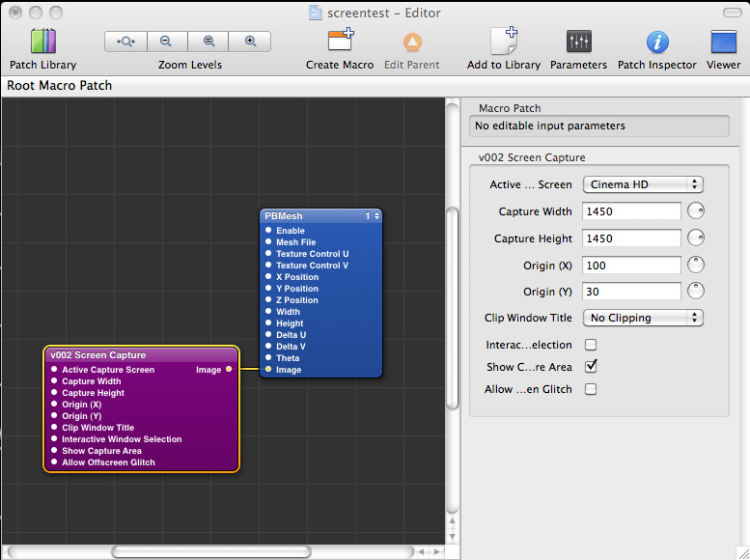The height and width of the screenshot is (560, 750).
Task: Click the vertical scrollbar thumb of canvas
Action: (452, 308)
